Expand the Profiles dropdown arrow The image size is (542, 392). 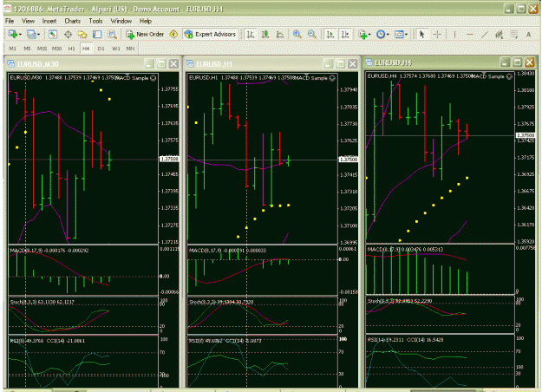[38, 35]
